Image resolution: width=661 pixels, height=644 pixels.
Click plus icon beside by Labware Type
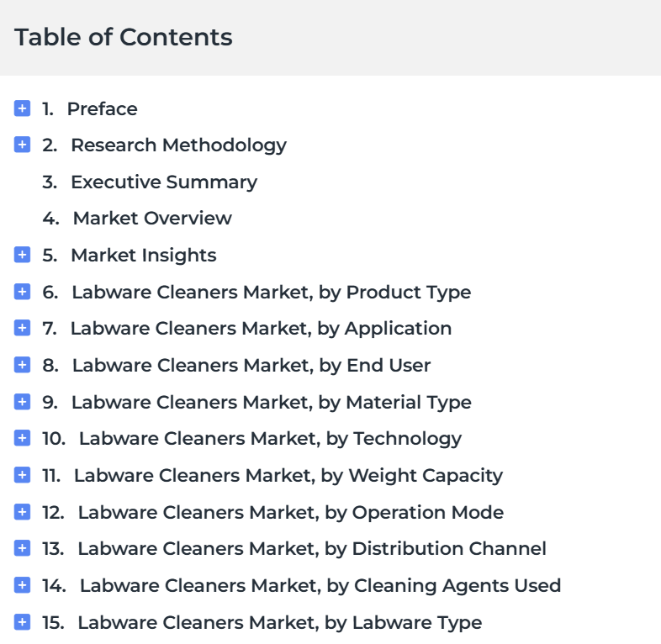click(x=23, y=622)
